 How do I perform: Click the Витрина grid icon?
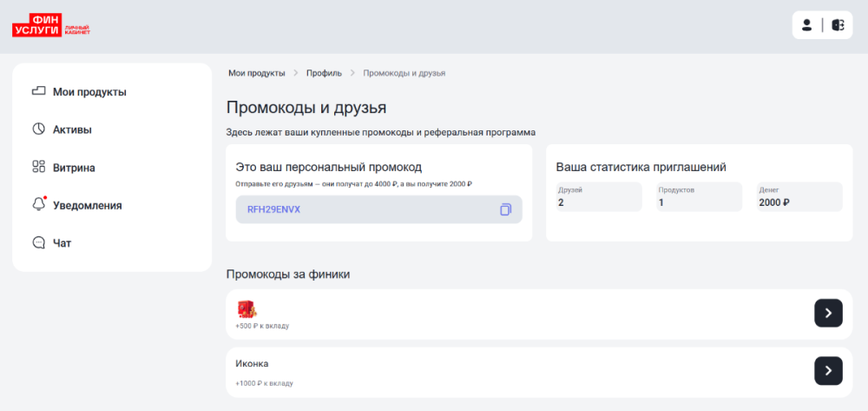point(38,167)
